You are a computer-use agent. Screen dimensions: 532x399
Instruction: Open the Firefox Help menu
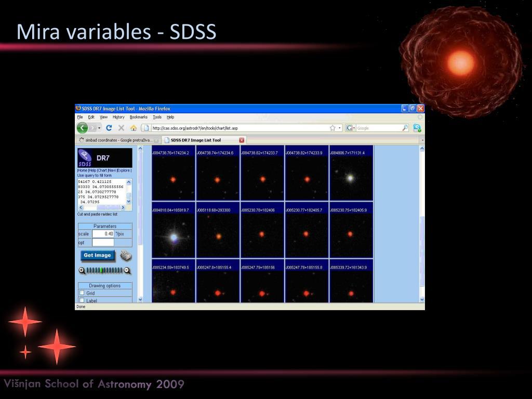point(170,117)
